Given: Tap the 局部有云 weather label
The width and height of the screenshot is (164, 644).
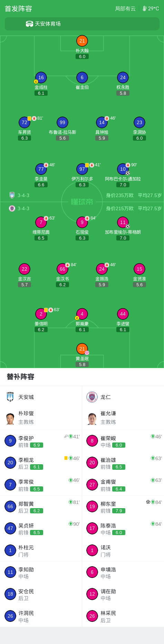Looking at the screenshot, I should [125, 9].
